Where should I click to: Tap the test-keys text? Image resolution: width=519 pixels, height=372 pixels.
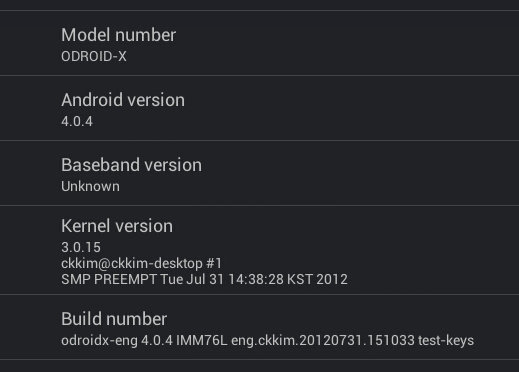point(446,340)
